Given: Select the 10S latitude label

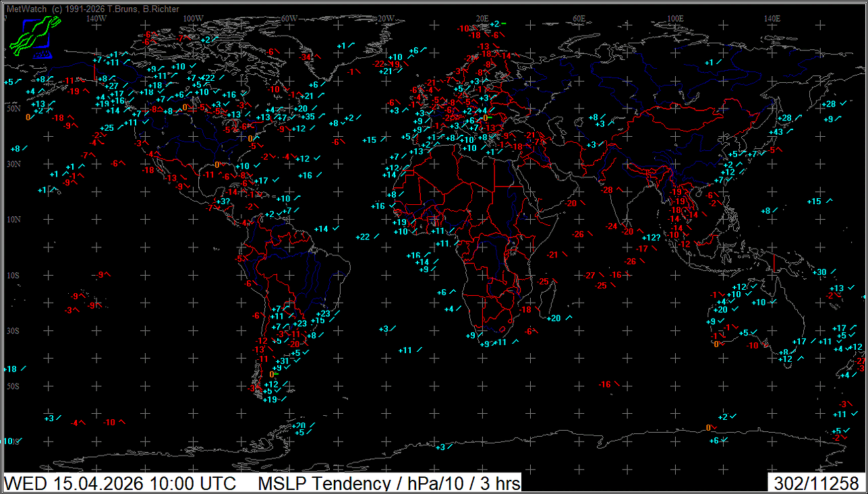Looking at the screenshot, I should (x=13, y=276).
